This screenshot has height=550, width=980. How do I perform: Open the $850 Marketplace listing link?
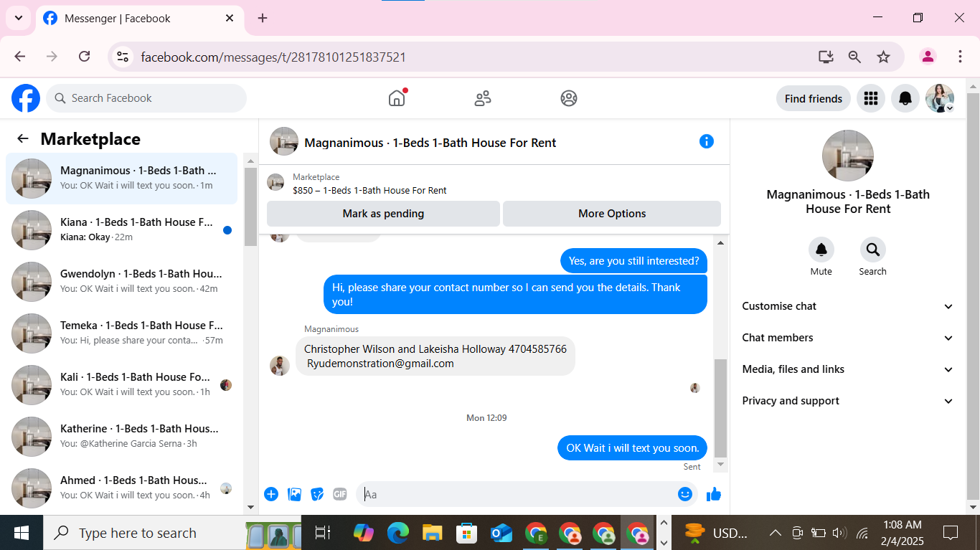click(369, 191)
